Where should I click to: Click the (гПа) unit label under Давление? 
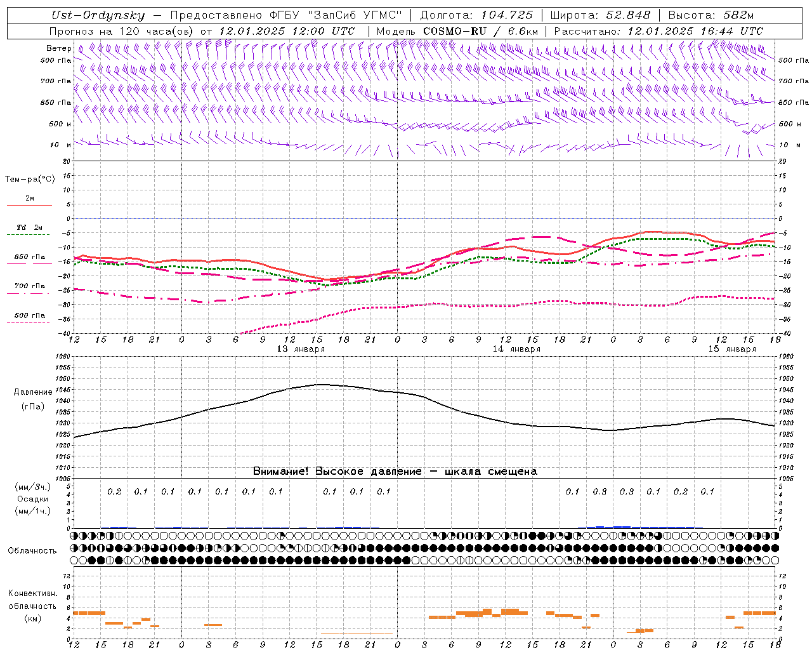pyautogui.click(x=32, y=406)
